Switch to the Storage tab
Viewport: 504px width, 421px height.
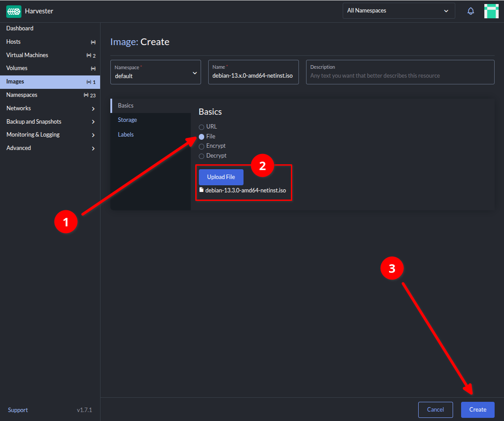(x=127, y=120)
